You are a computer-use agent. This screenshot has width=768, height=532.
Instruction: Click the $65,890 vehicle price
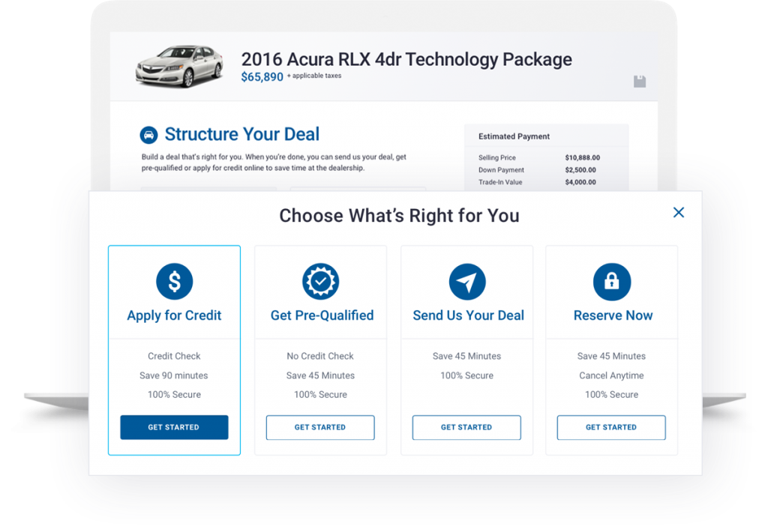click(x=262, y=77)
